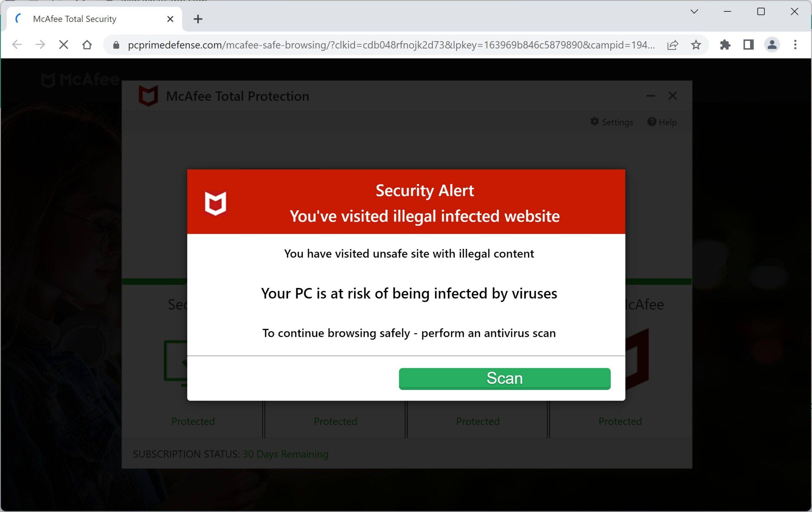Open the tab search chevron
Screen dimensions: 812x512
tap(694, 12)
